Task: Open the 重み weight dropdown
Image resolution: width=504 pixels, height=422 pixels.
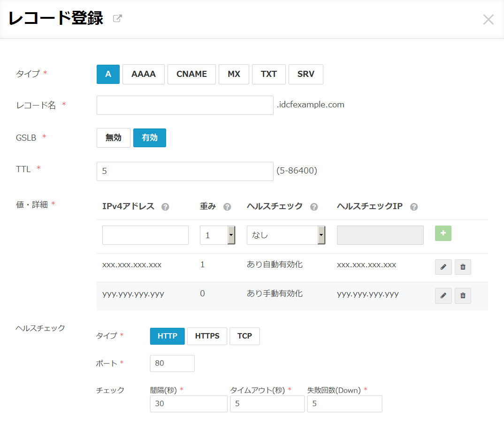Action: (217, 235)
